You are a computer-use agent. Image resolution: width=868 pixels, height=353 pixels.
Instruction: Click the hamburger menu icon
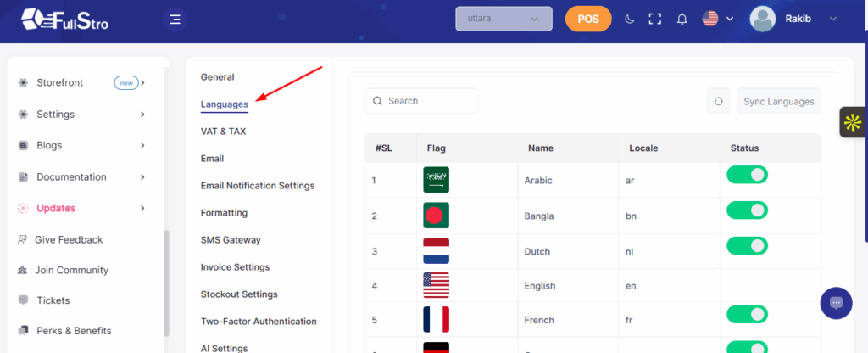(x=175, y=19)
